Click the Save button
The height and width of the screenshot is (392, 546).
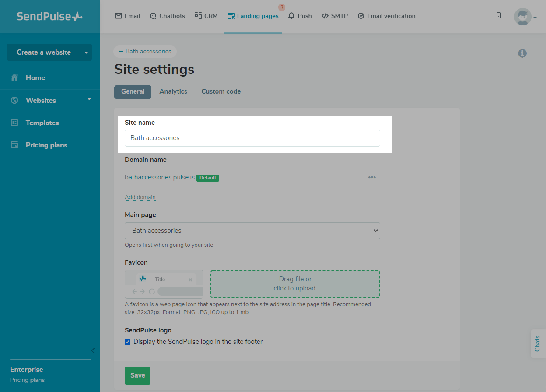point(137,375)
